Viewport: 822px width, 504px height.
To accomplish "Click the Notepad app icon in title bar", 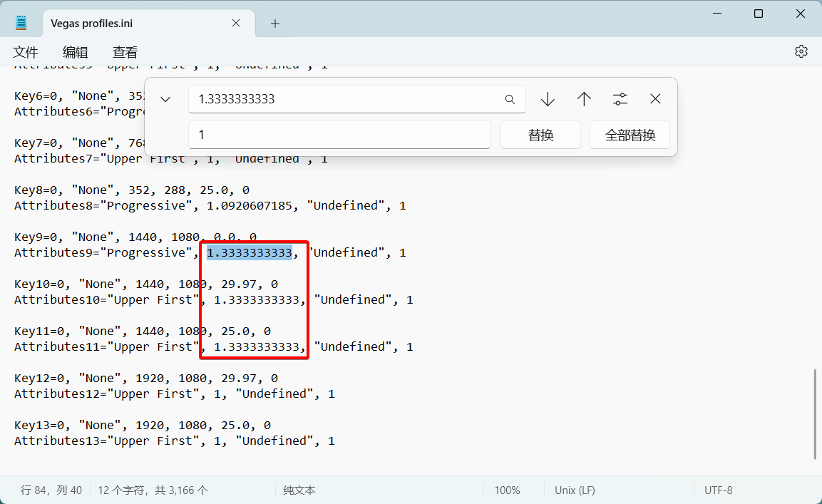I will (21, 23).
